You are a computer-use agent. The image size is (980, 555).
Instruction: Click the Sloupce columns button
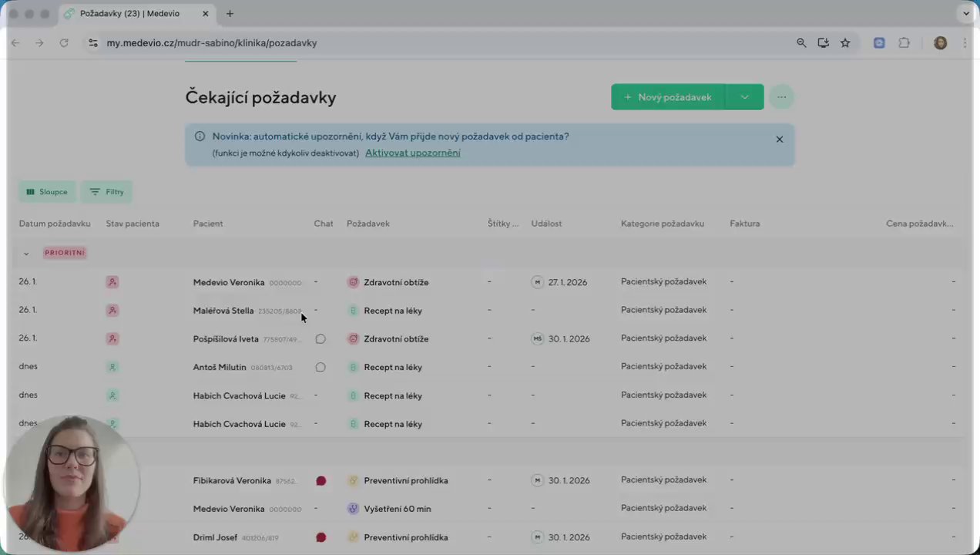point(47,192)
